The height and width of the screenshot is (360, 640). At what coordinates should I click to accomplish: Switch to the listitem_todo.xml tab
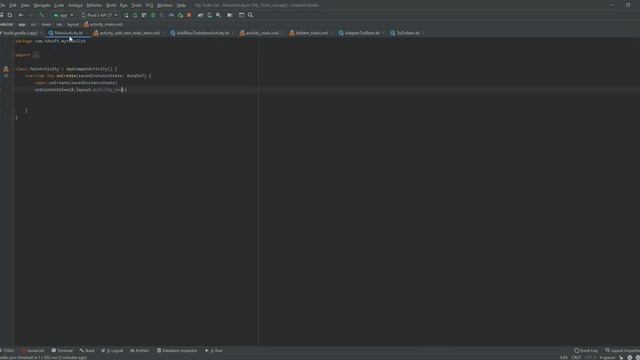[311, 33]
